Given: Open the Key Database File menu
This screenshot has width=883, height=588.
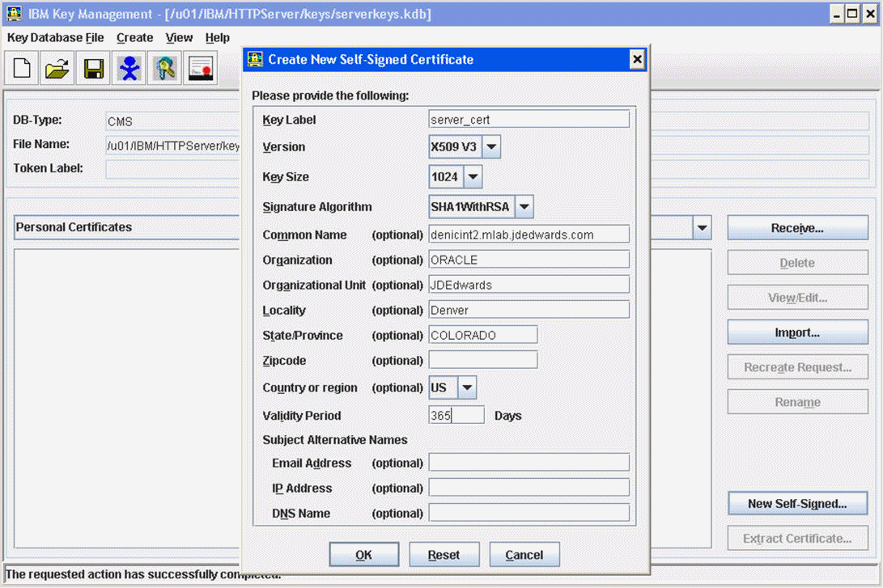Looking at the screenshot, I should 55,38.
